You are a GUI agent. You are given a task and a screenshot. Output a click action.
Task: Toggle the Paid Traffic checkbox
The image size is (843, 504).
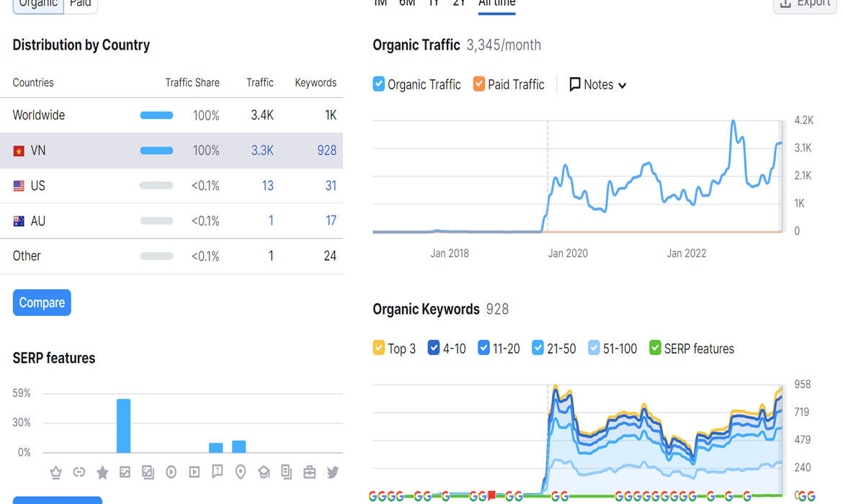click(479, 84)
